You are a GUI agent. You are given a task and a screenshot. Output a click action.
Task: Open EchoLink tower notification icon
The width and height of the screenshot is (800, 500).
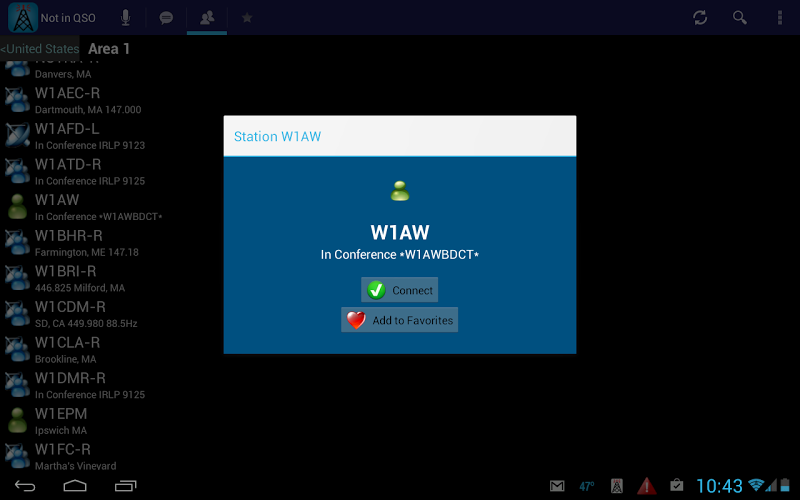tap(617, 486)
